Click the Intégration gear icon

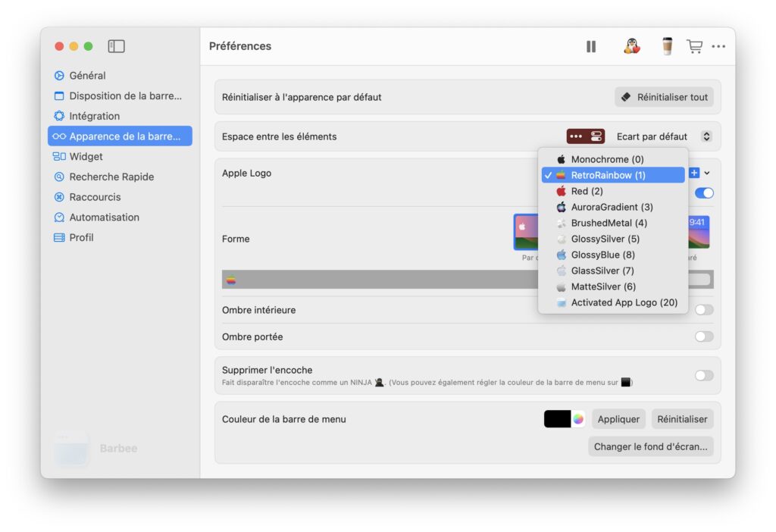(59, 116)
